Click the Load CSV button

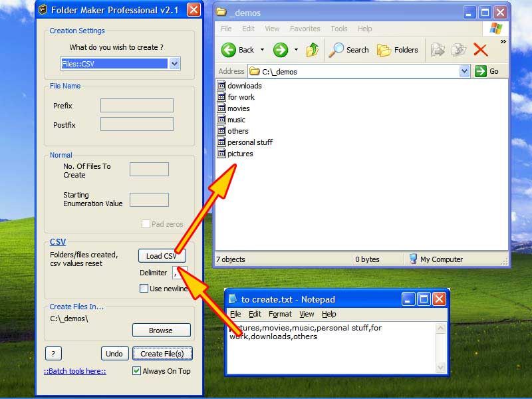(x=162, y=256)
